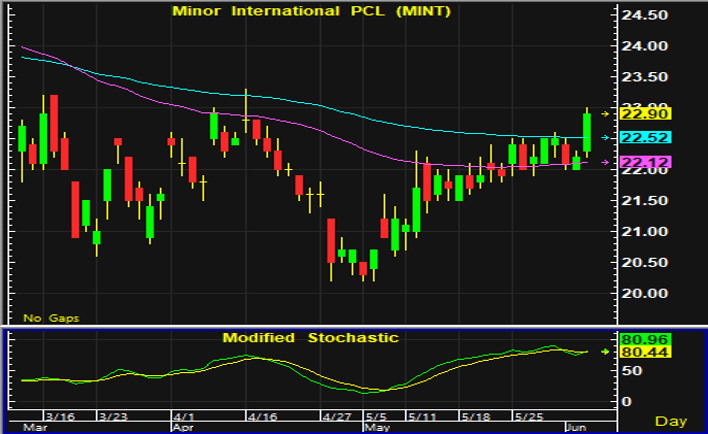The height and width of the screenshot is (434, 708).
Task: Click the 23.50 price axis label
Action: [644, 77]
